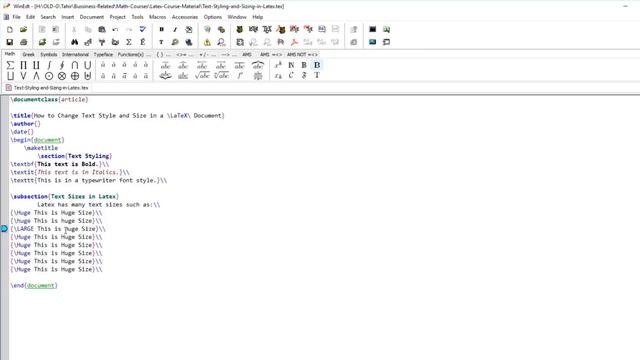Screen dimensions: 640x360
Task: Open the File menu
Action: 16,17
